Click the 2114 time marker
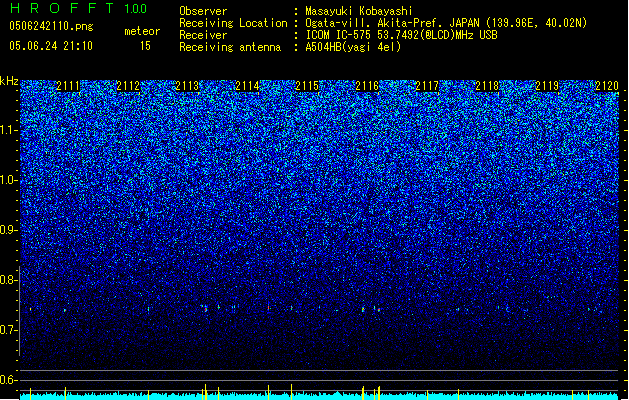 [x=248, y=86]
